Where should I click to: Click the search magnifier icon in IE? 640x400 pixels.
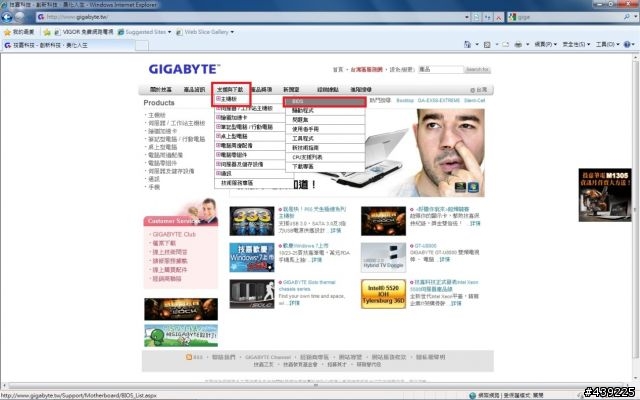(627, 17)
